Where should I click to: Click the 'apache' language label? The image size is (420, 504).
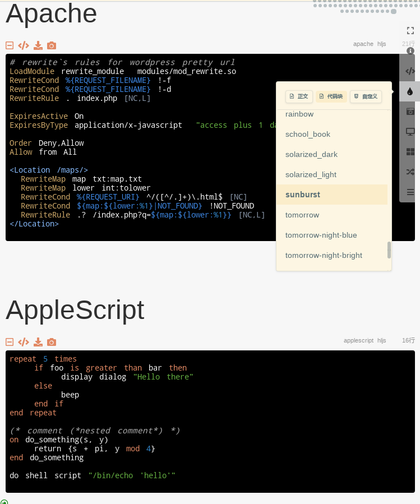(x=363, y=44)
